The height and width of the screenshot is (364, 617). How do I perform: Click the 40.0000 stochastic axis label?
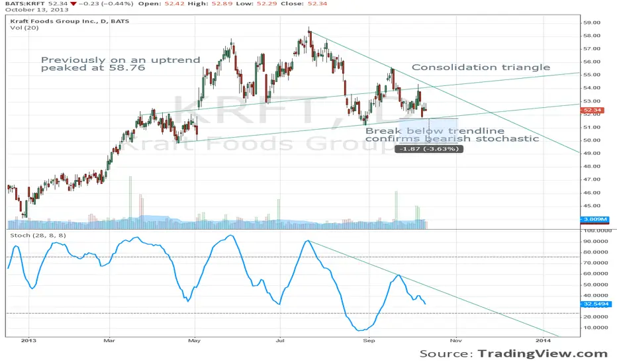point(596,295)
